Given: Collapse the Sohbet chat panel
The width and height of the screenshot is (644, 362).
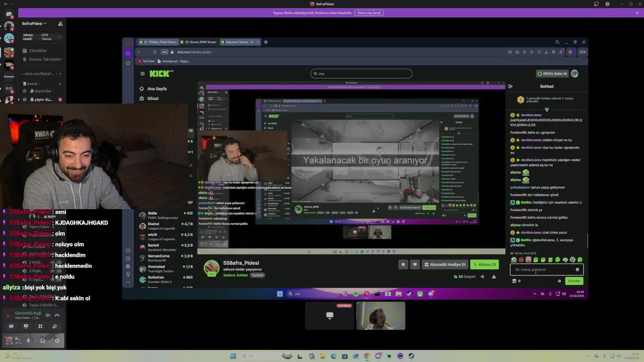Looking at the screenshot, I should point(510,86).
